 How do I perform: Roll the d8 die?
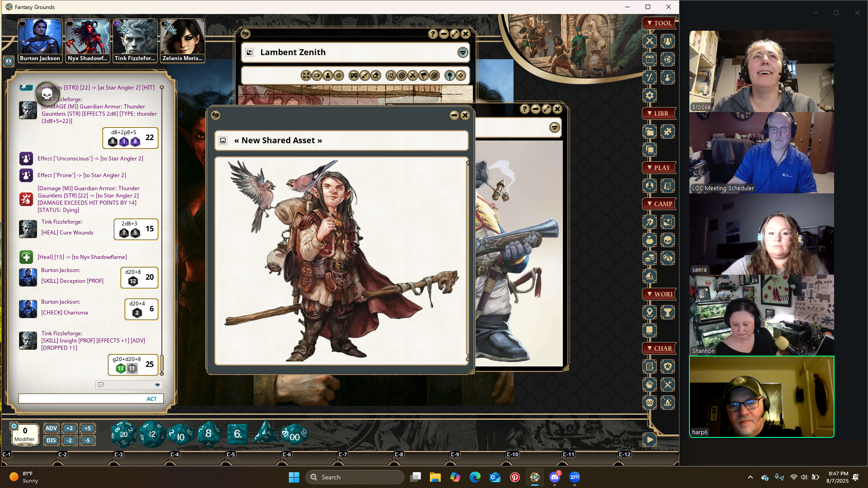[208, 434]
